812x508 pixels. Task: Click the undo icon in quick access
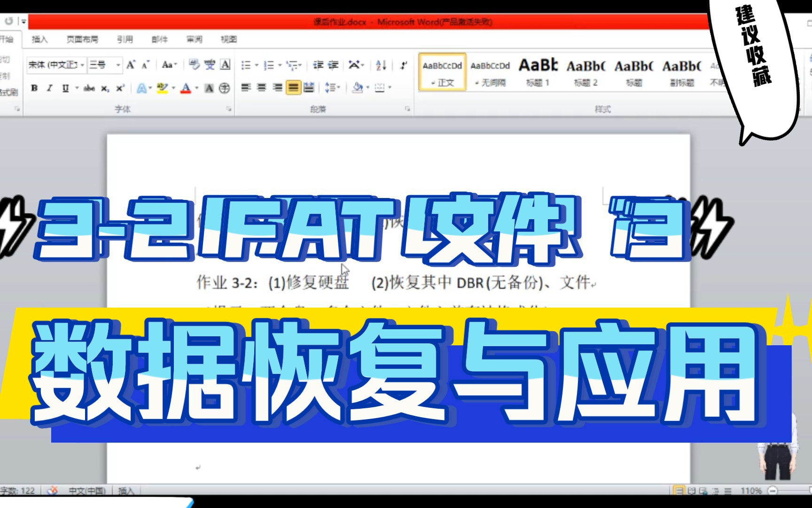tap(9, 21)
